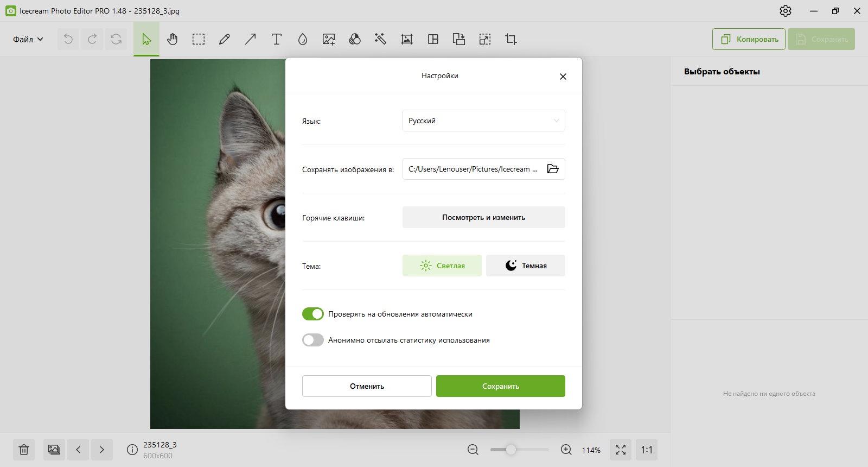Click the browse folder icon
The height and width of the screenshot is (467, 868).
point(553,169)
